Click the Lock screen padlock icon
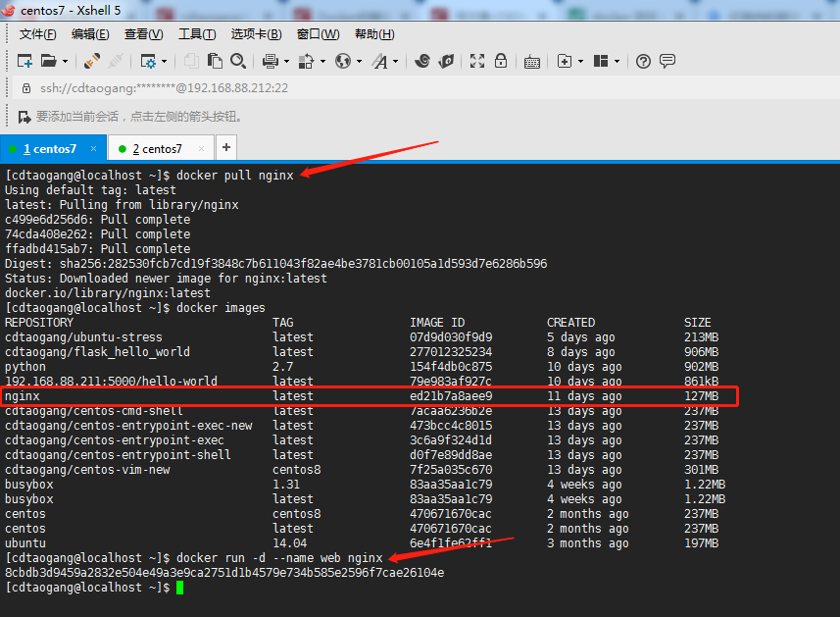 pos(501,61)
